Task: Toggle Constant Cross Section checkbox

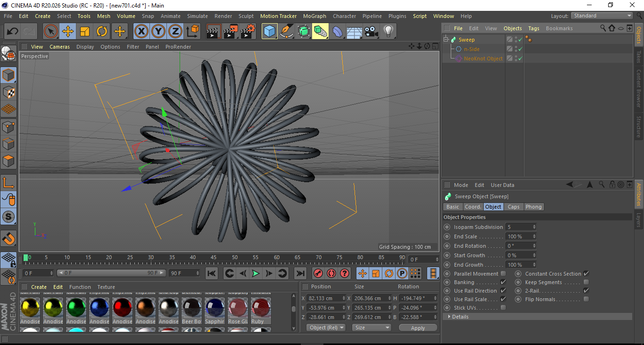Action: [586, 274]
